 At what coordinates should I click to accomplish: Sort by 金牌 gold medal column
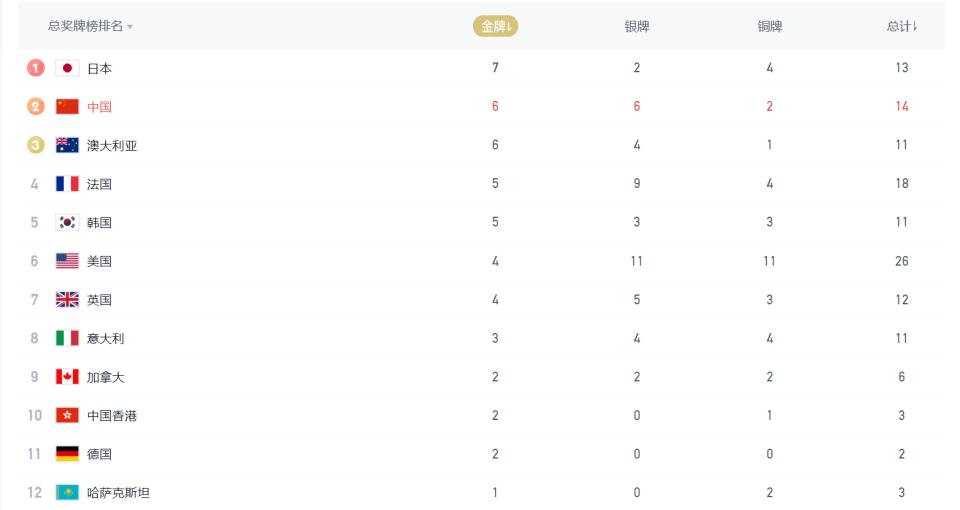tap(495, 26)
